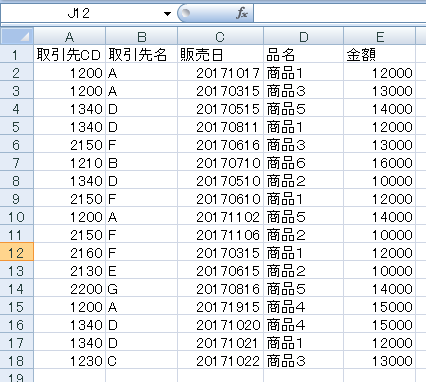Select column B header
This screenshot has width=426, height=382.
tap(142, 37)
